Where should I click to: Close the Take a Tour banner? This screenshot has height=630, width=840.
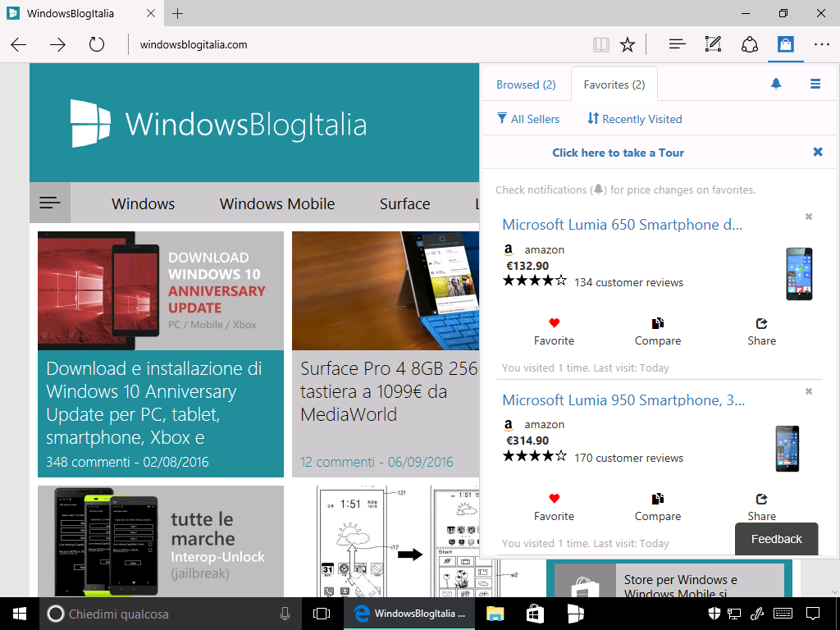[818, 152]
